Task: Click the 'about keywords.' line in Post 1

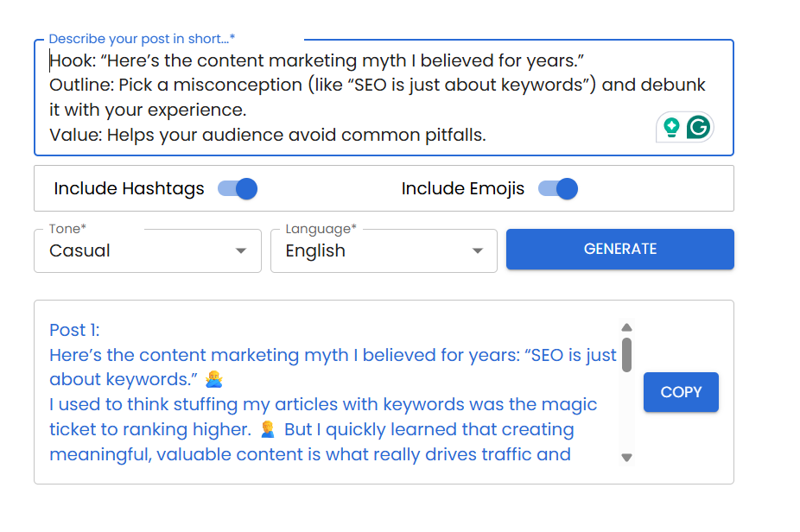Action: 137,379
